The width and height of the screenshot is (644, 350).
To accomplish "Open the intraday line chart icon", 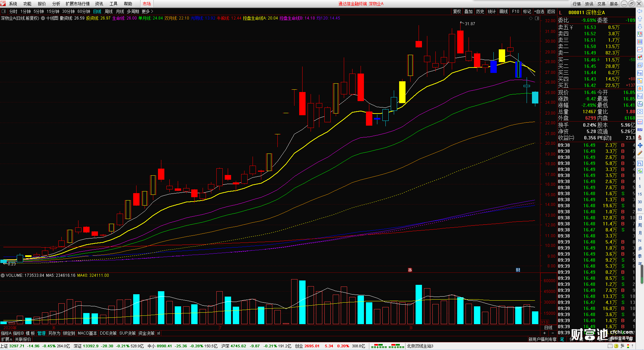I will point(640,49).
